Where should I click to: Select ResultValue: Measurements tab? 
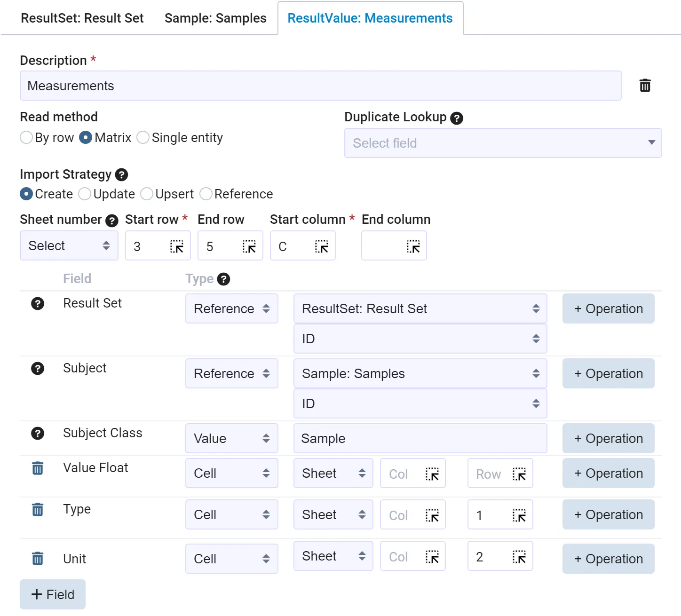click(x=370, y=18)
